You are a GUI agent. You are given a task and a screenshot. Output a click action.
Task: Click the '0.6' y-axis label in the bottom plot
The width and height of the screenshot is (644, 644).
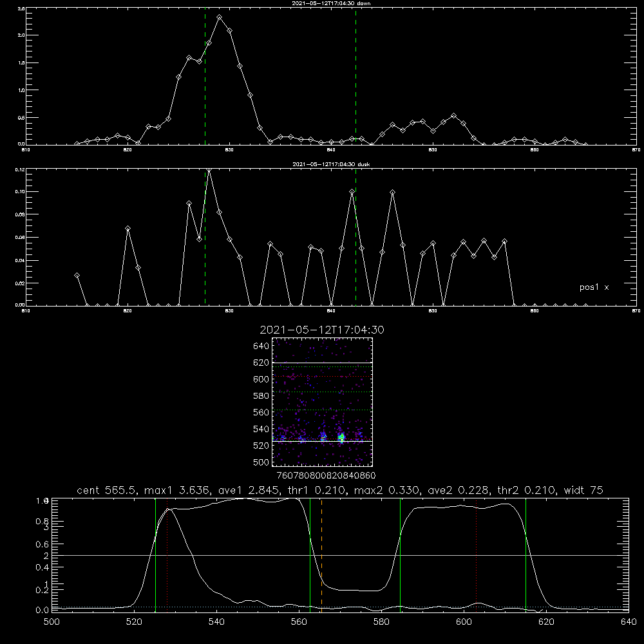pyautogui.click(x=43, y=544)
